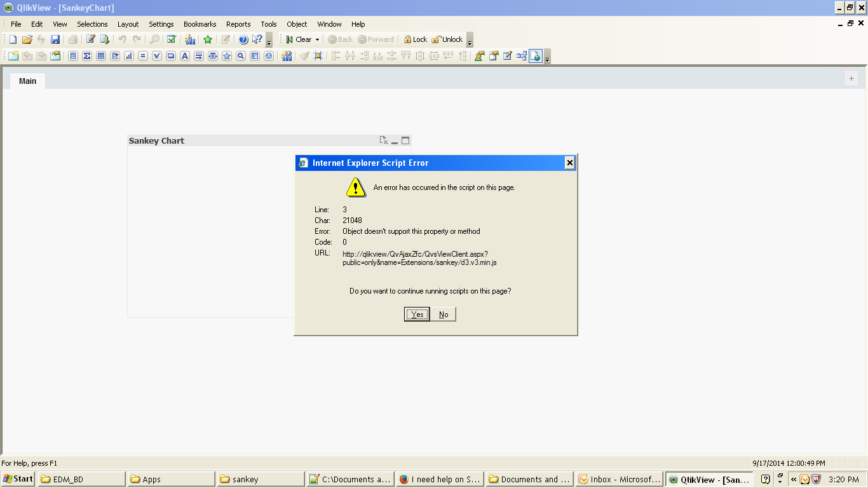Image resolution: width=868 pixels, height=488 pixels.
Task: Click the Design Grid toggle icon
Action: pyautogui.click(x=318, y=56)
